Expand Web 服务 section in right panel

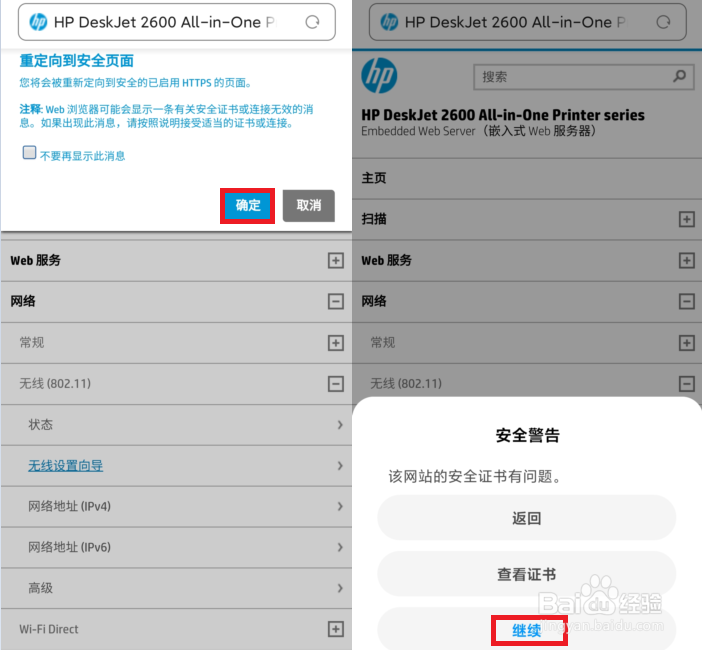click(686, 261)
